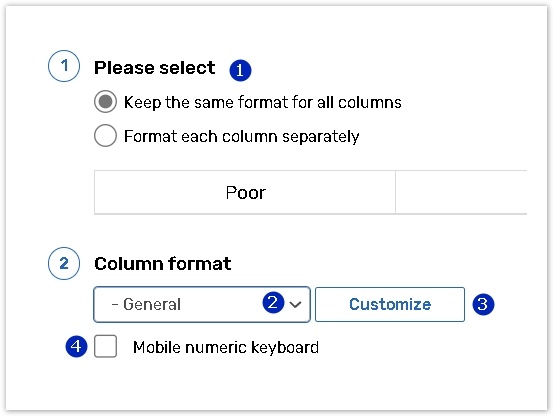Click the dropdown chevron arrow beside General
The width and height of the screenshot is (553, 416).
click(x=296, y=304)
